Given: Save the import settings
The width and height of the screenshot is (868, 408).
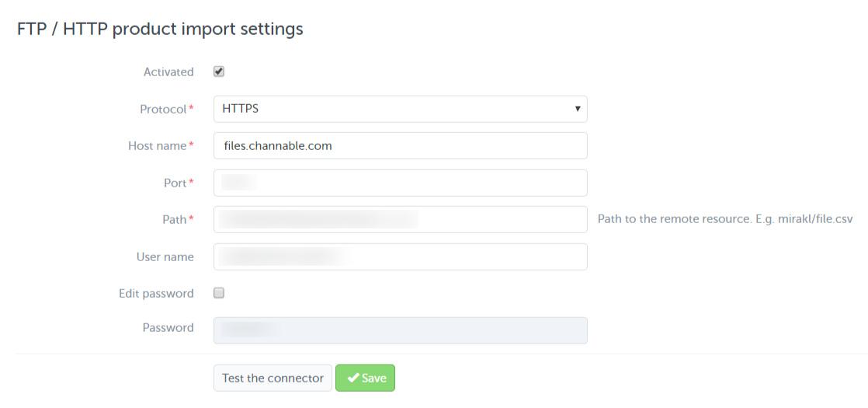Looking at the screenshot, I should [x=366, y=378].
